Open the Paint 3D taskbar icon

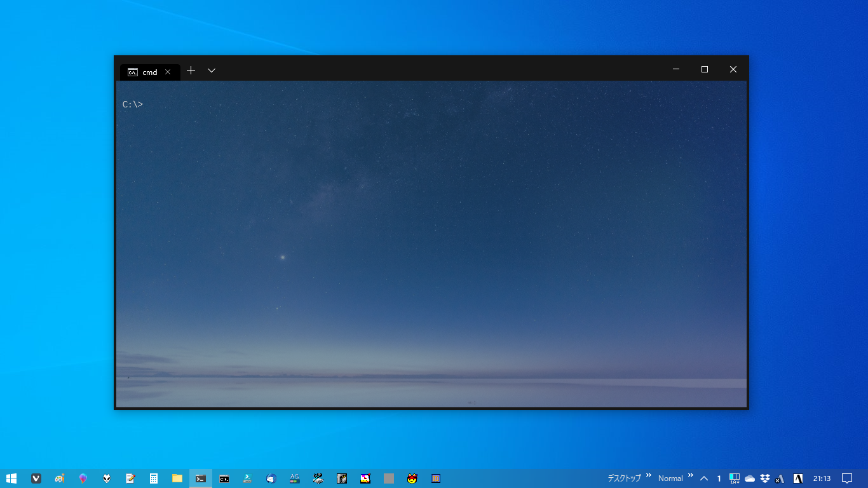click(83, 478)
